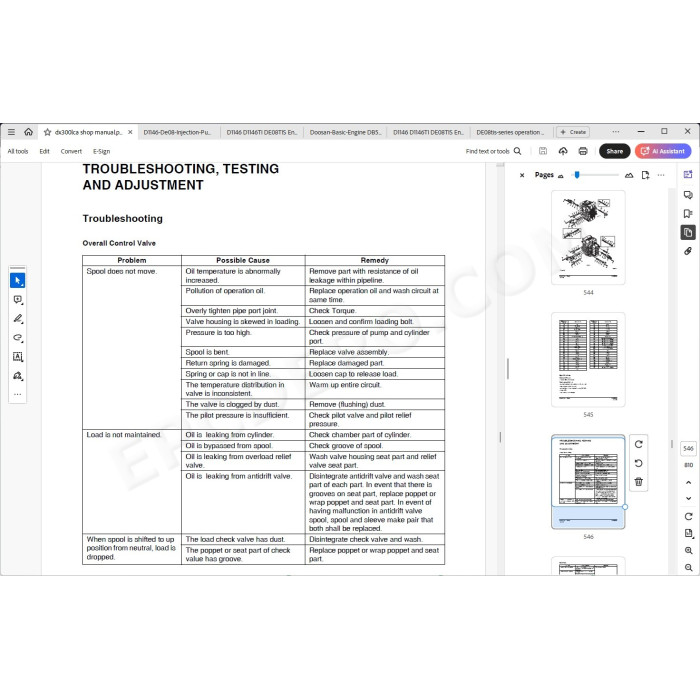Open All tools menu

pyautogui.click(x=18, y=151)
